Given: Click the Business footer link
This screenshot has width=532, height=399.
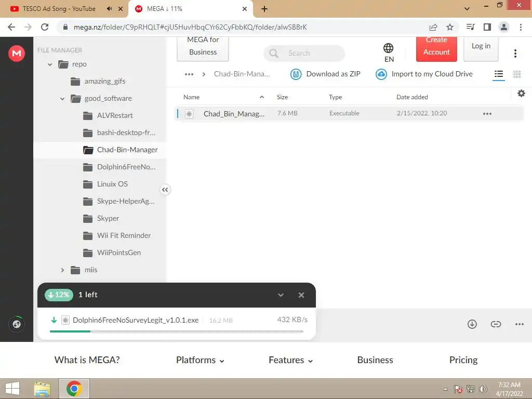Looking at the screenshot, I should tap(375, 360).
